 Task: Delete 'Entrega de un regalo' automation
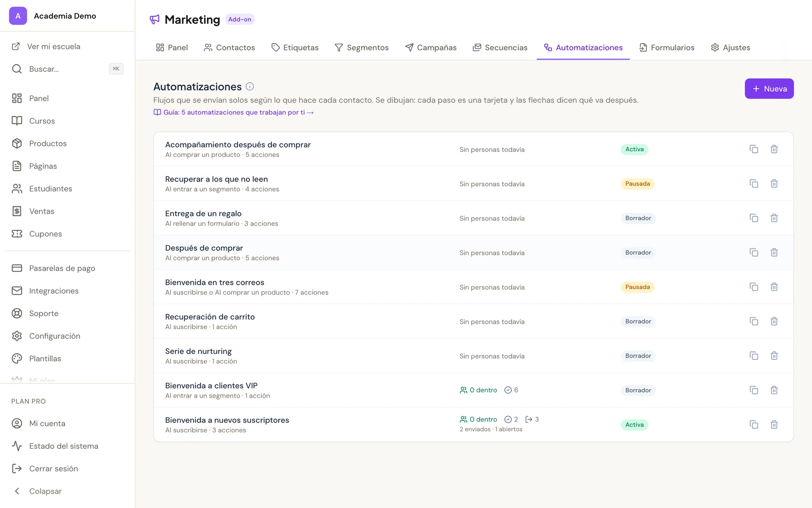[774, 218]
